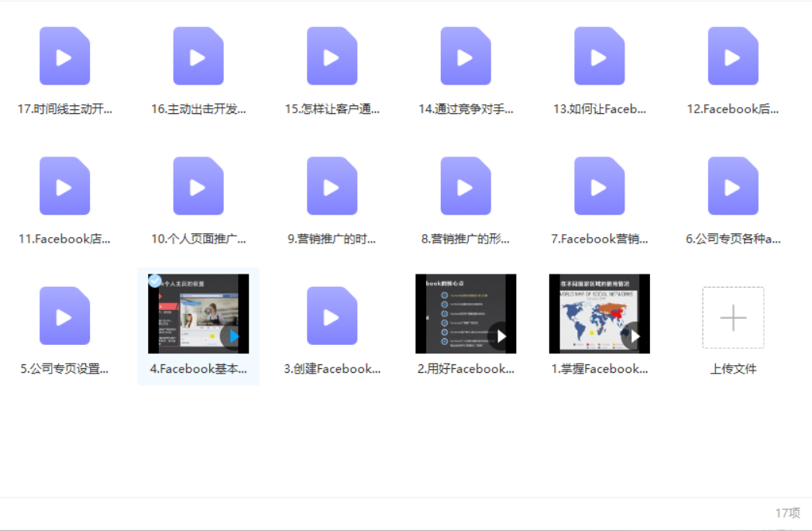The height and width of the screenshot is (531, 812).
Task: Click file name 2.用好Facebook...
Action: (466, 369)
